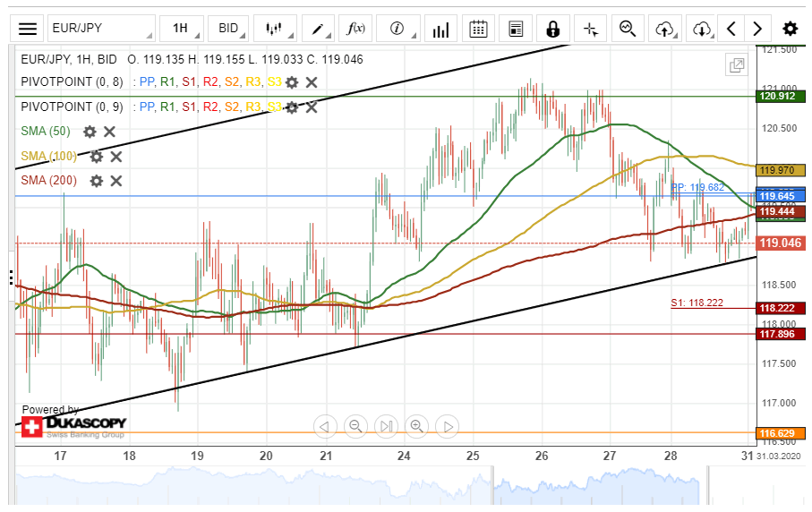Expand the 1H timeframe selector
812x512 pixels.
pos(180,29)
